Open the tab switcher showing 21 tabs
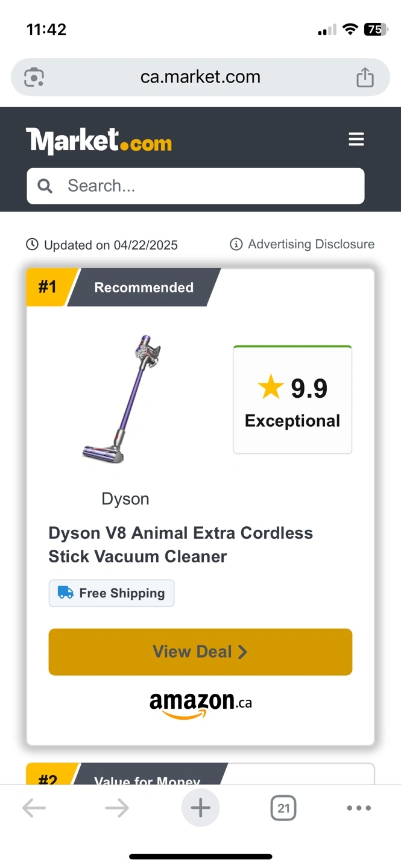Image resolution: width=401 pixels, height=868 pixels. click(x=283, y=808)
